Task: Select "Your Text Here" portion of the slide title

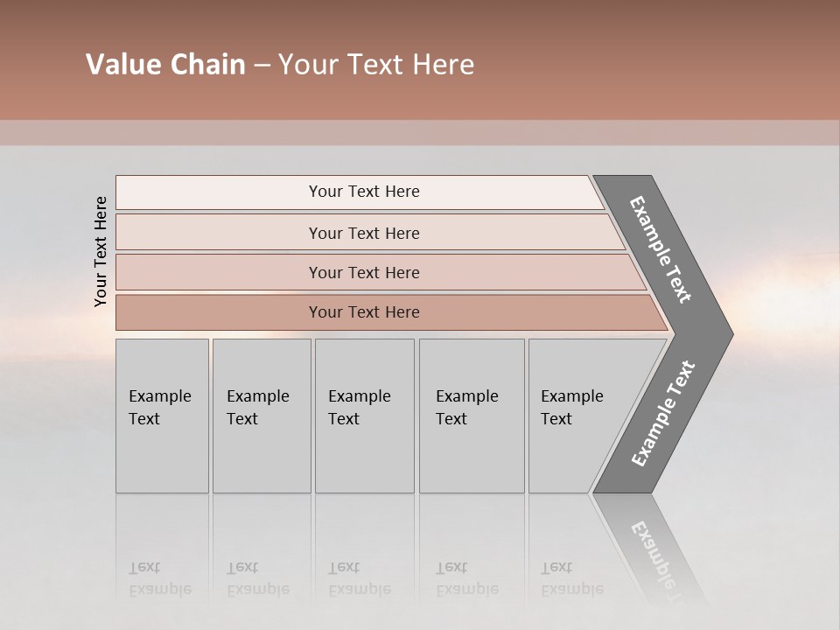Action: coord(376,65)
